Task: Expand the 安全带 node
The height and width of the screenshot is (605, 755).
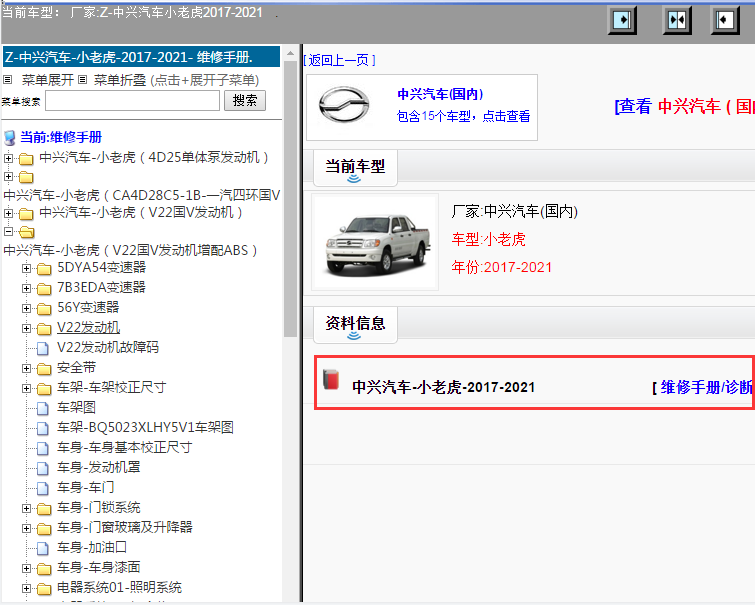Action: [26, 368]
